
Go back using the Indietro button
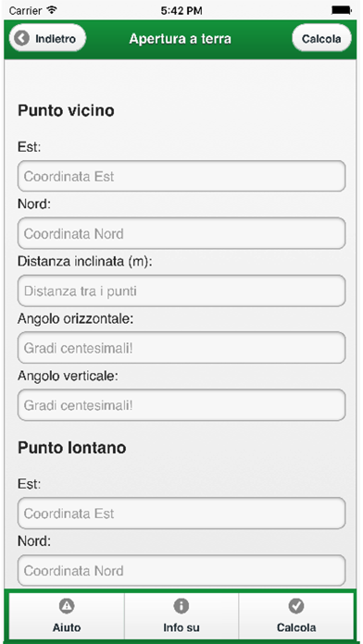tap(47, 38)
